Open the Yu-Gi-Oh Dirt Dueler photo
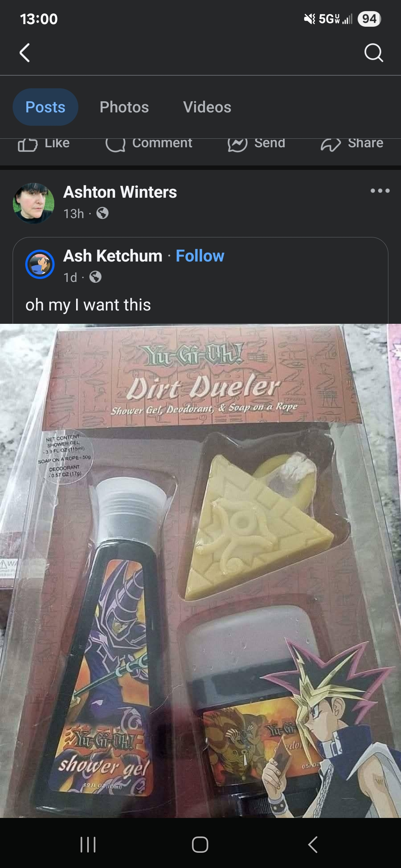401x868 pixels. [200, 571]
